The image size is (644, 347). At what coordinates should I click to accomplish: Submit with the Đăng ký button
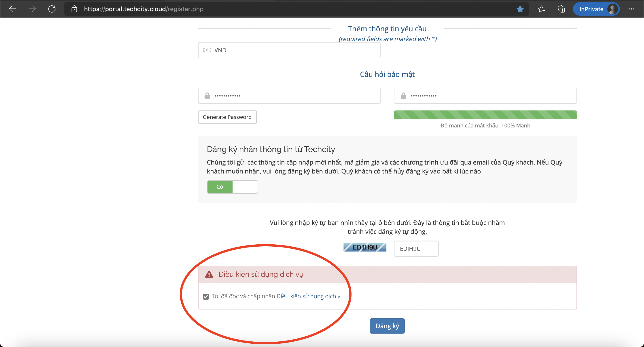tap(387, 326)
